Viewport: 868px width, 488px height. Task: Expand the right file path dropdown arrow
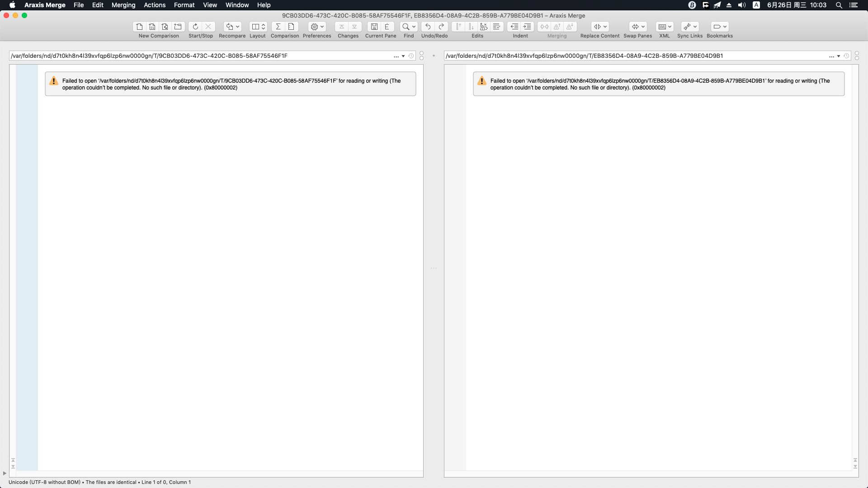pyautogui.click(x=839, y=56)
